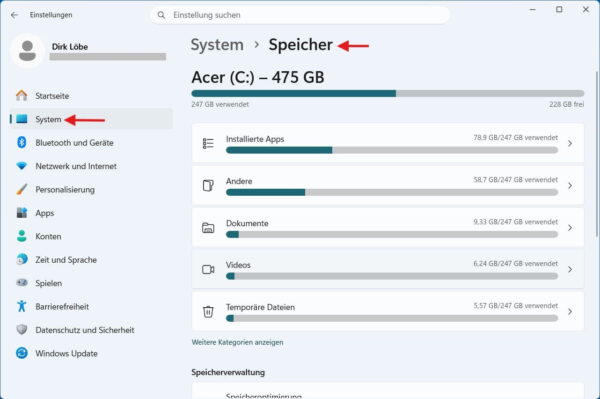The width and height of the screenshot is (600, 399).
Task: Click the Andere usage bar
Action: [x=392, y=192]
